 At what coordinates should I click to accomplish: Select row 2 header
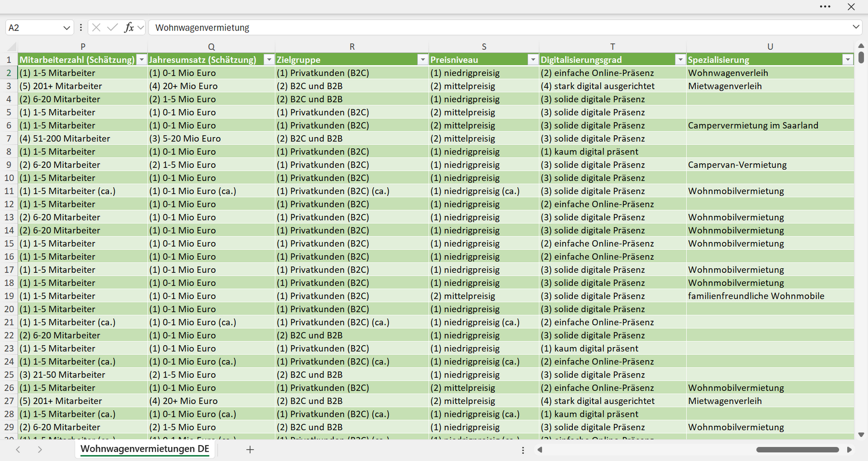click(9, 73)
